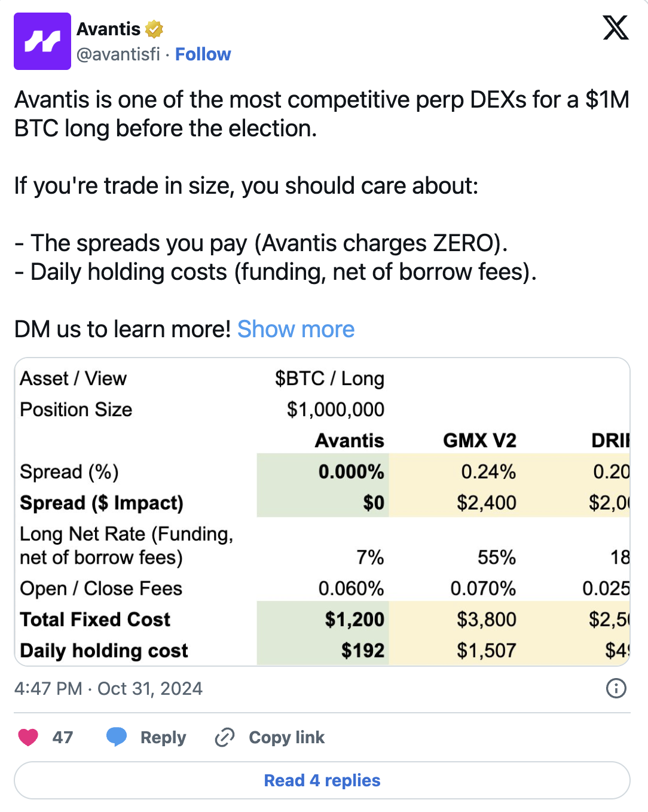This screenshot has width=648, height=812.
Task: Like the post with the heart icon
Action: tap(28, 737)
